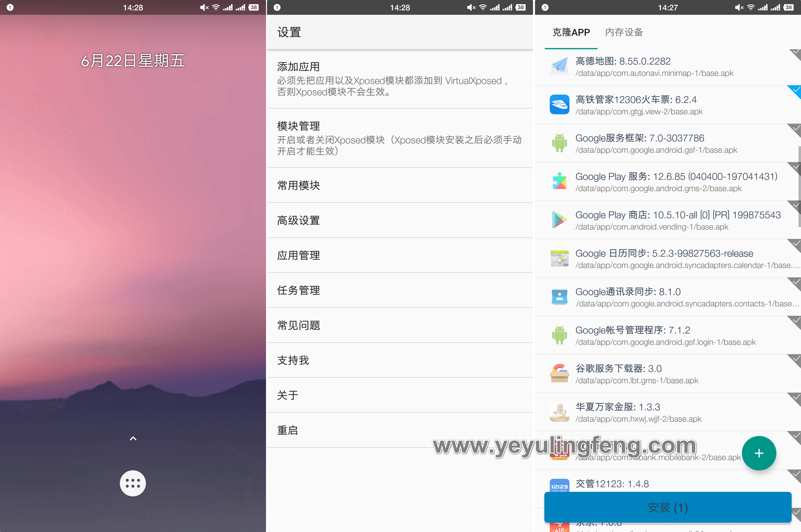Tap the 谷歌服务下载器 box icon
The width and height of the screenshot is (801, 532).
pyautogui.click(x=559, y=373)
